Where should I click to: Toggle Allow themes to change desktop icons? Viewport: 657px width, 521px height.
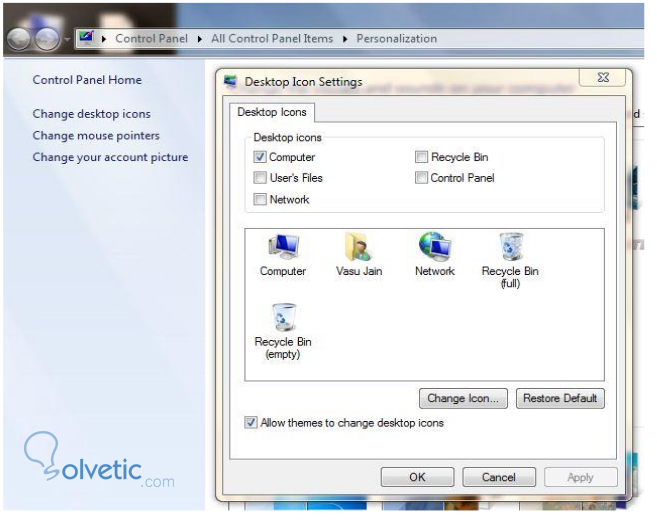pyautogui.click(x=251, y=423)
